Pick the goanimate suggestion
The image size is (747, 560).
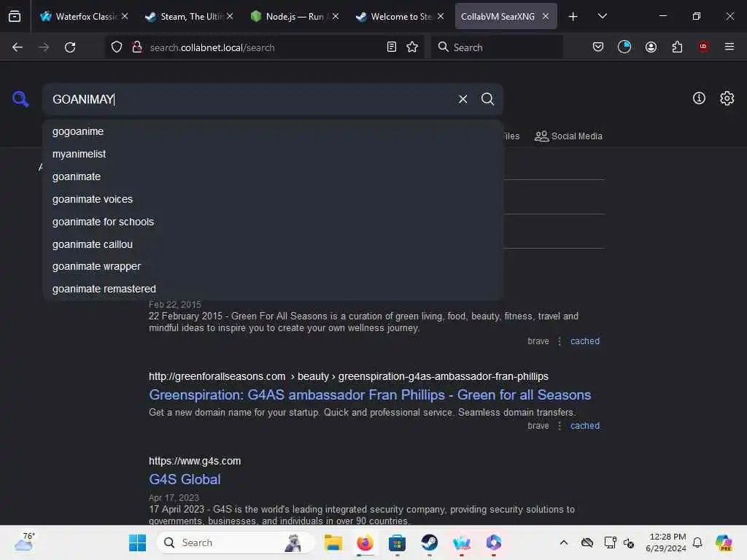273,176
